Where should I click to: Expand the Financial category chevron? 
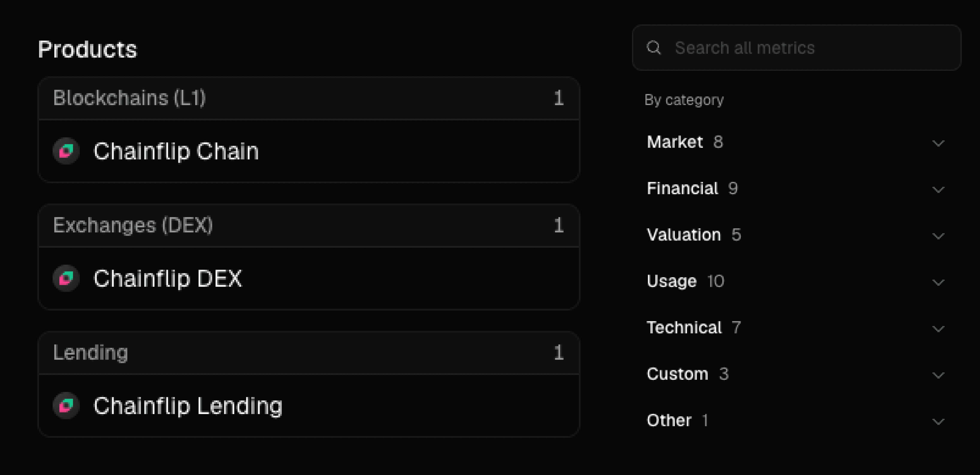pyautogui.click(x=939, y=189)
